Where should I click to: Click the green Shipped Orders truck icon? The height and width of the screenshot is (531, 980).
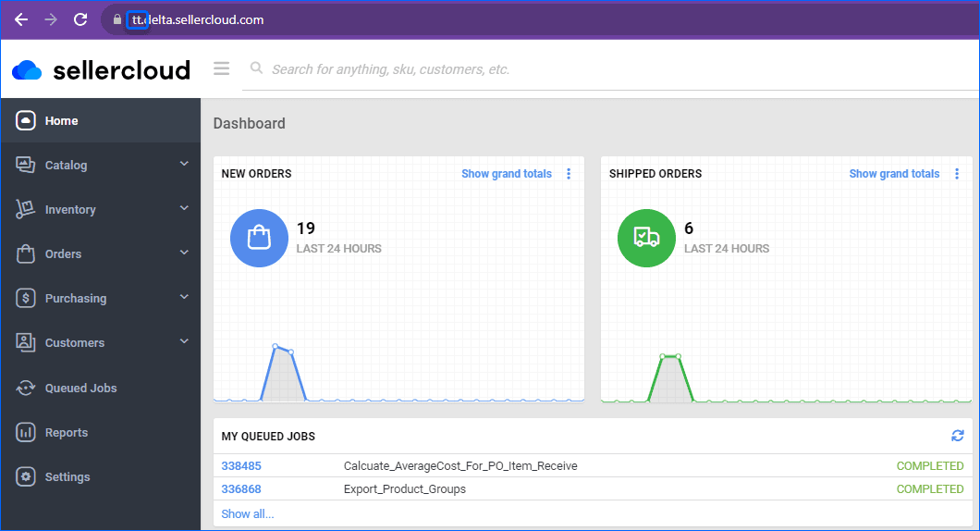click(x=646, y=238)
